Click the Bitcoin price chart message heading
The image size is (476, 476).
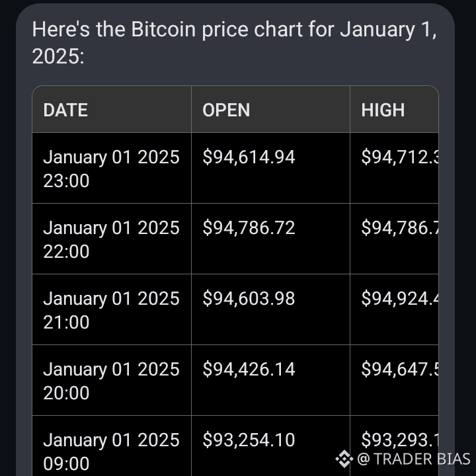click(234, 43)
